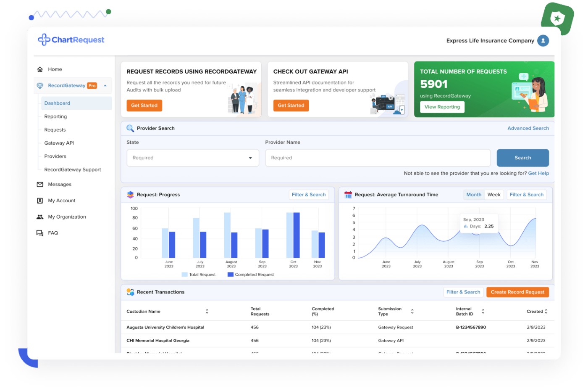The height and width of the screenshot is (391, 588).
Task: Toggle Completed Request legend swatch
Action: pos(230,275)
